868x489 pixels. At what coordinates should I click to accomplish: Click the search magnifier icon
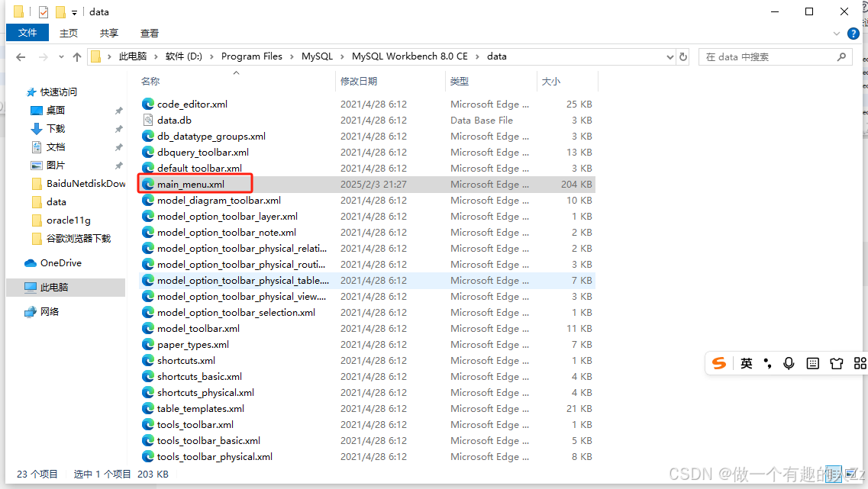pyautogui.click(x=841, y=56)
